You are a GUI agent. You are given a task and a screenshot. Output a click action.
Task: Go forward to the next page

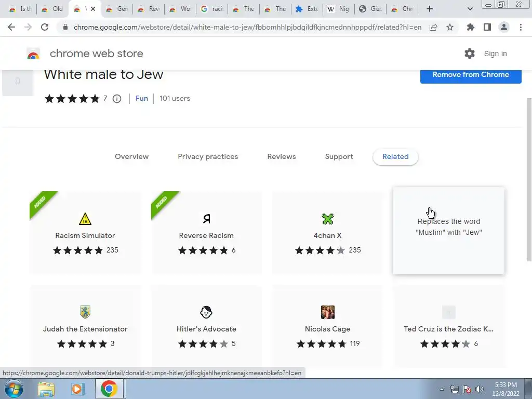coord(28,27)
